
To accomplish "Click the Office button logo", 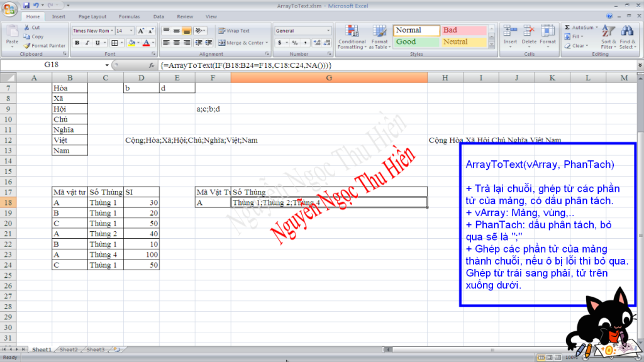I will pyautogui.click(x=9, y=8).
